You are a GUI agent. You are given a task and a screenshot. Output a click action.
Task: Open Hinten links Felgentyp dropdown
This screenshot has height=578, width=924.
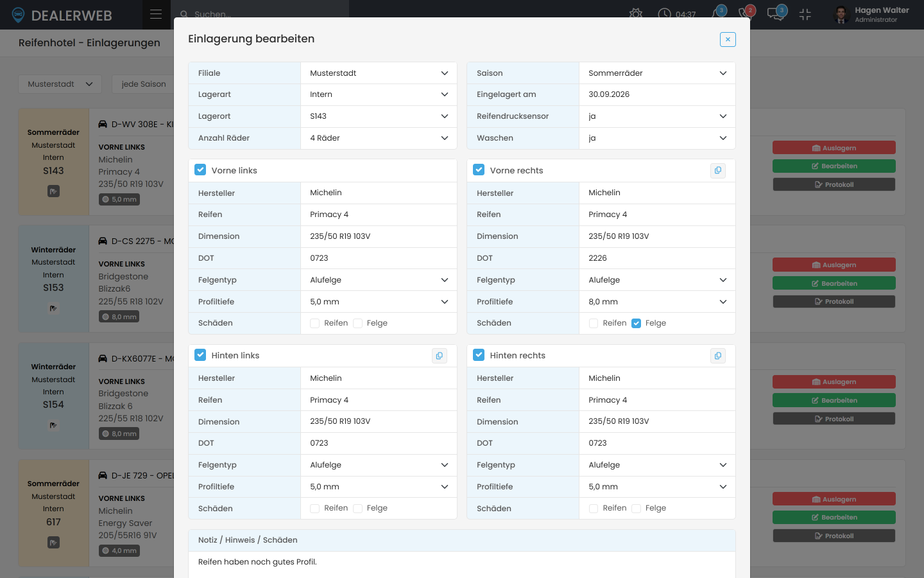(379, 465)
